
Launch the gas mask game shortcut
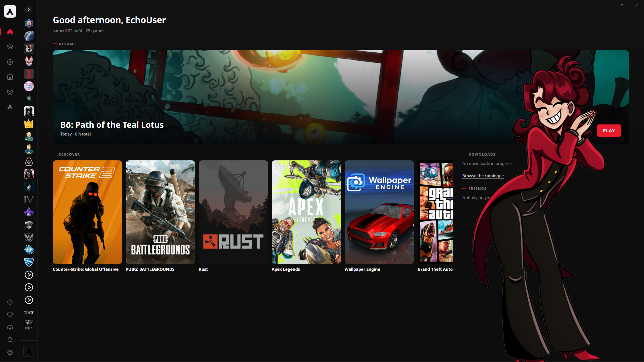(x=29, y=111)
